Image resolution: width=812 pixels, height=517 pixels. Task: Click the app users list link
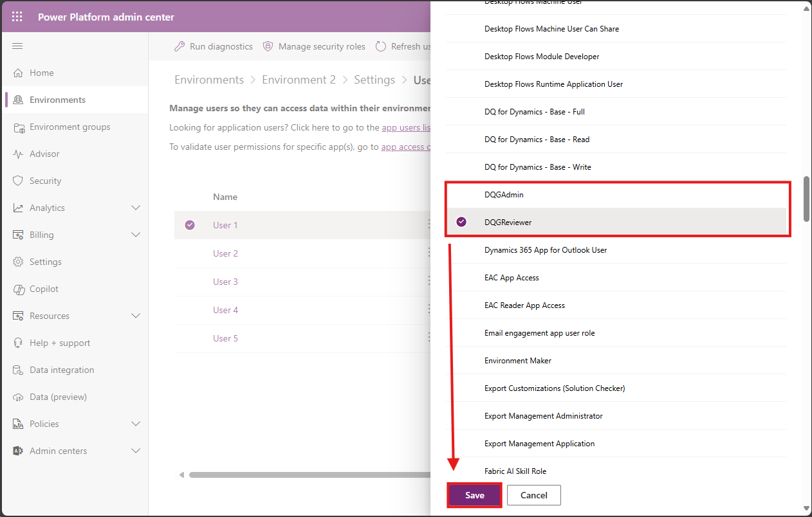(x=406, y=127)
